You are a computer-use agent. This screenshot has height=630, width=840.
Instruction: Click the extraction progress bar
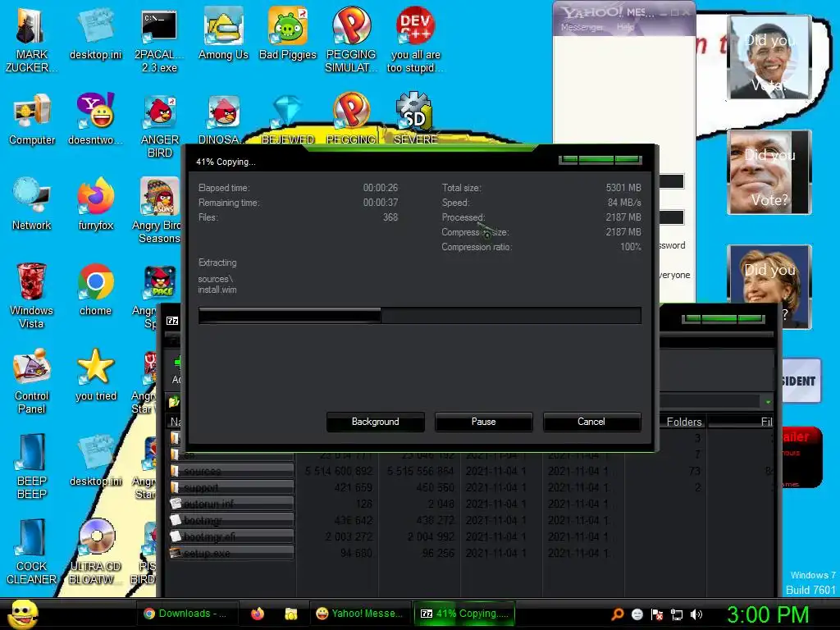click(x=419, y=316)
